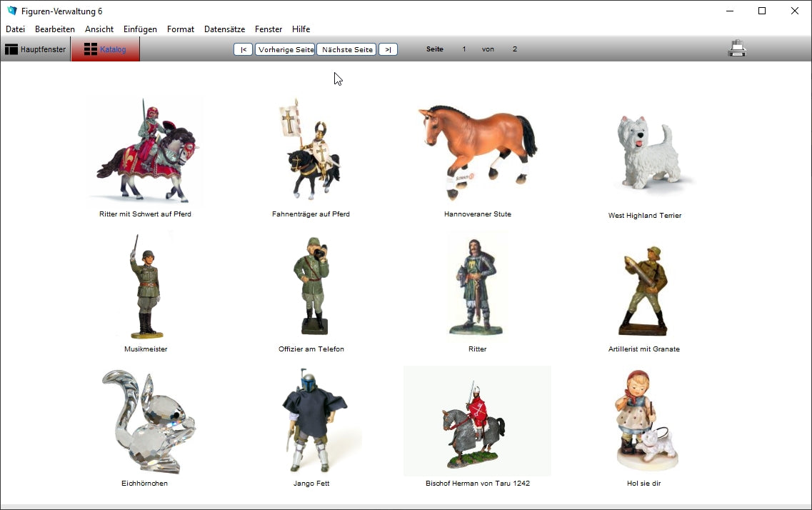The height and width of the screenshot is (510, 812).
Task: Click the printer icon in the toolbar
Action: 736,49
